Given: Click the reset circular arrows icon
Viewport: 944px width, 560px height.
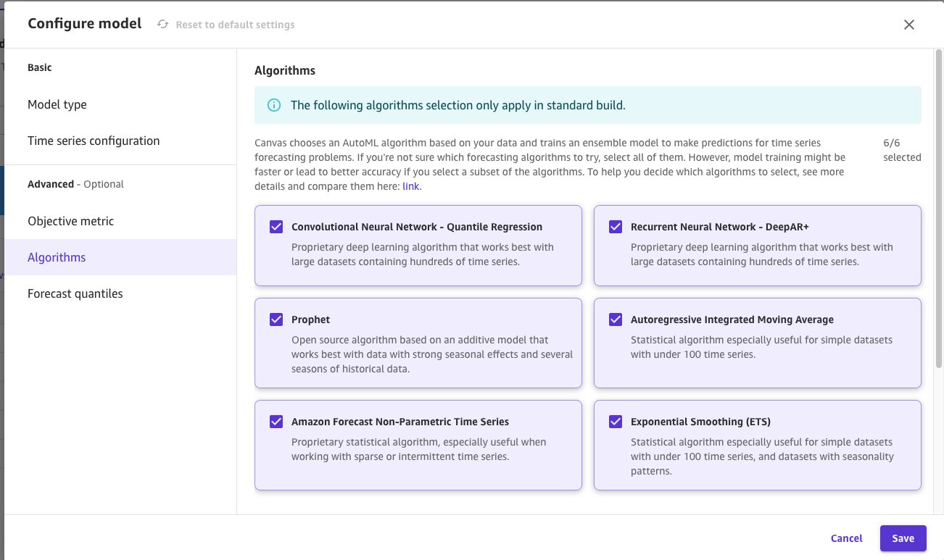Looking at the screenshot, I should click(x=163, y=25).
